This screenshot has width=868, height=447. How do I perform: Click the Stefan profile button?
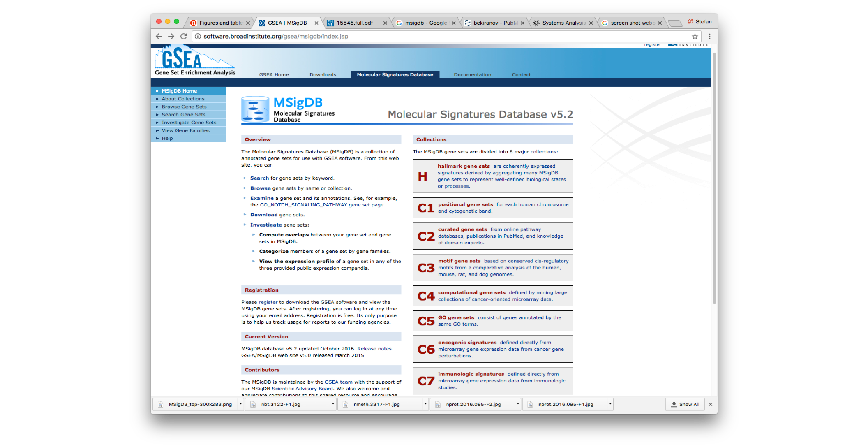pos(700,22)
